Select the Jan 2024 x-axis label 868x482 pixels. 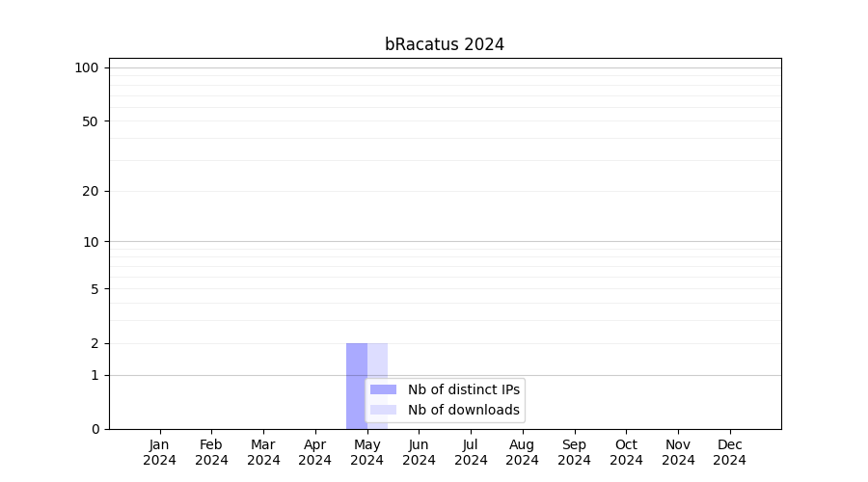160,452
